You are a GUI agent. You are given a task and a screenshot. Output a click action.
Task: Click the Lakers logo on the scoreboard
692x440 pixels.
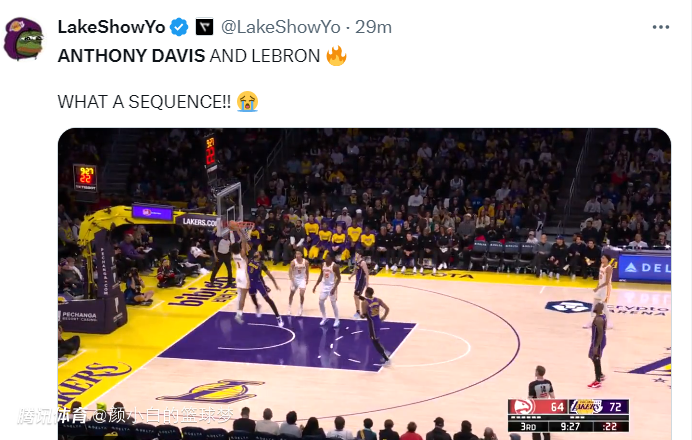coord(582,407)
